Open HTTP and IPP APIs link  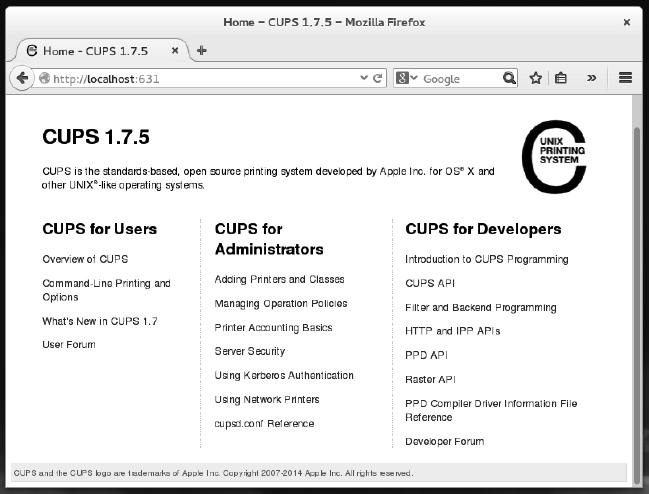pyautogui.click(x=453, y=331)
